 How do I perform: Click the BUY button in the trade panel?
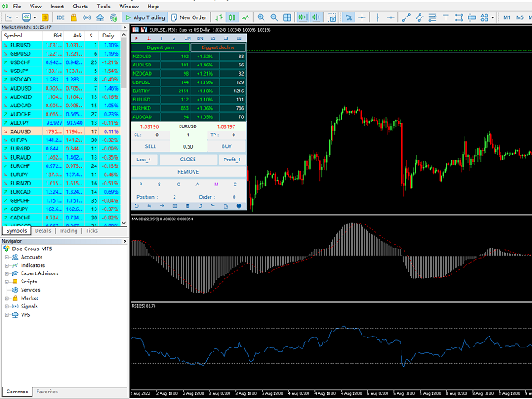[x=227, y=146]
